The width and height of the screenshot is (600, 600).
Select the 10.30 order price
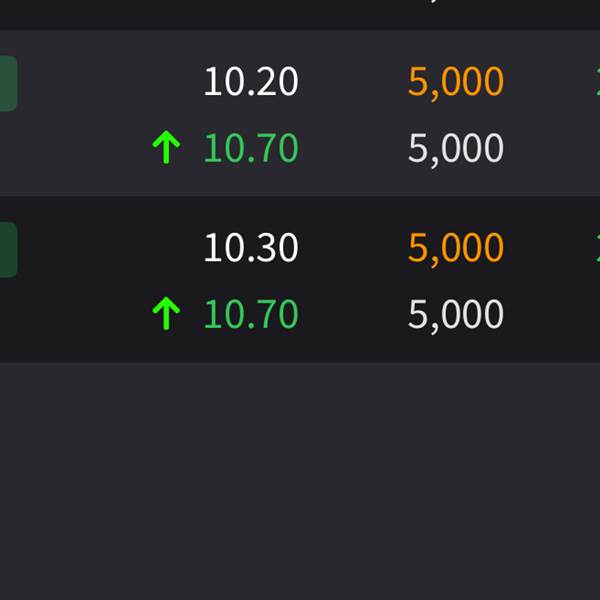[x=251, y=248]
